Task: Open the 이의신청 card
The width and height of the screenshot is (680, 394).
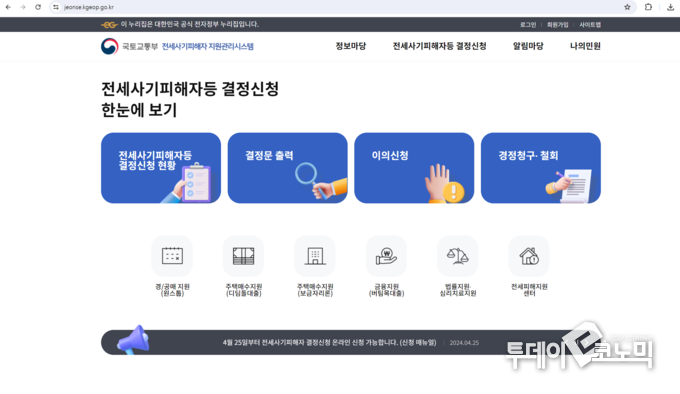Action: pyautogui.click(x=414, y=168)
